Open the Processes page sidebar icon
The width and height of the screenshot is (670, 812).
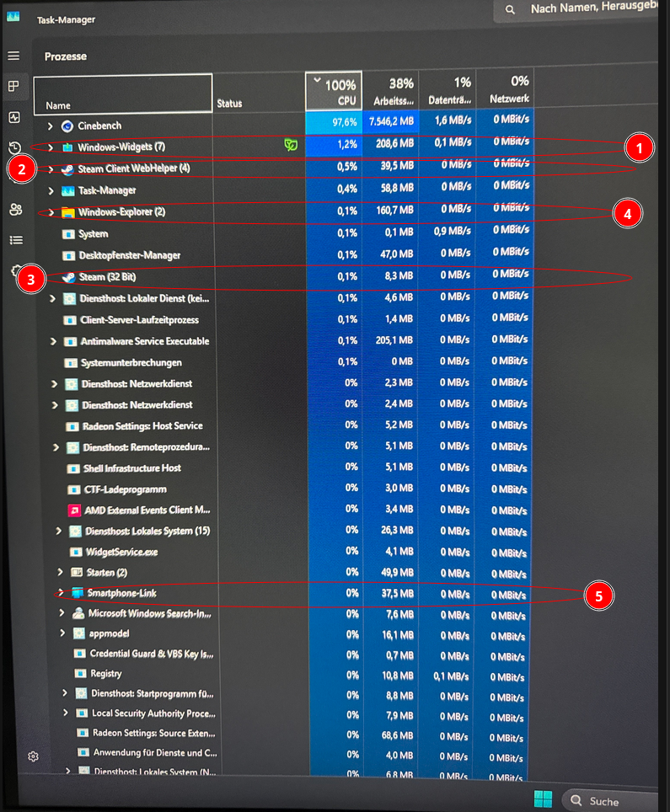[x=14, y=86]
